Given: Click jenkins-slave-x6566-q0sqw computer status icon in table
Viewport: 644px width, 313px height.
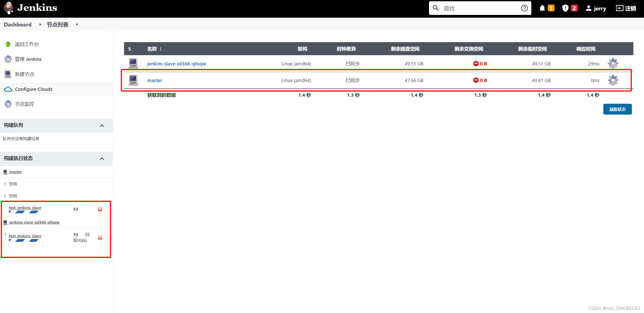Looking at the screenshot, I should point(133,63).
